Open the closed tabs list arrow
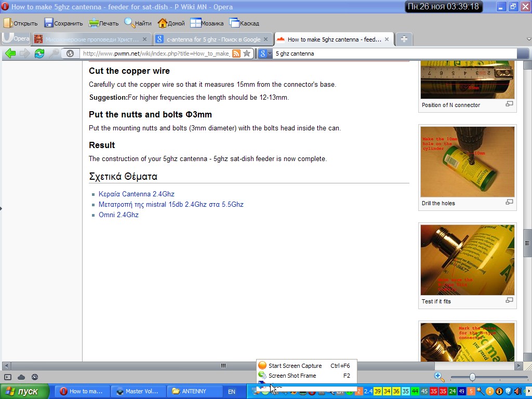 tap(528, 39)
